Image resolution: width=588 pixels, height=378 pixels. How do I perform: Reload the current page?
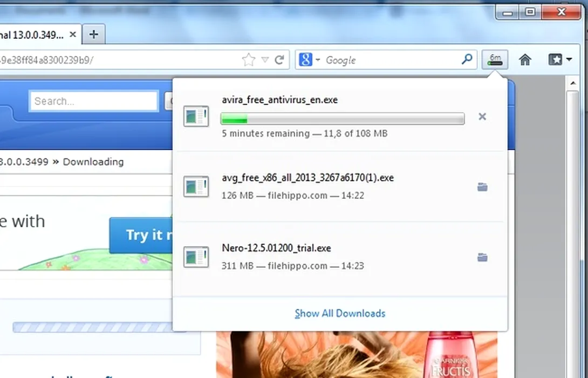pos(279,60)
